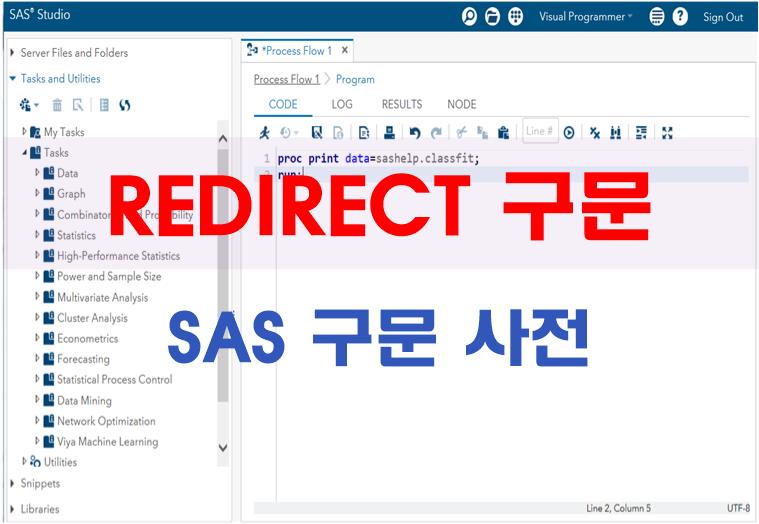Click the scroll up arrow in task tree
759x524 pixels.
coord(223,139)
